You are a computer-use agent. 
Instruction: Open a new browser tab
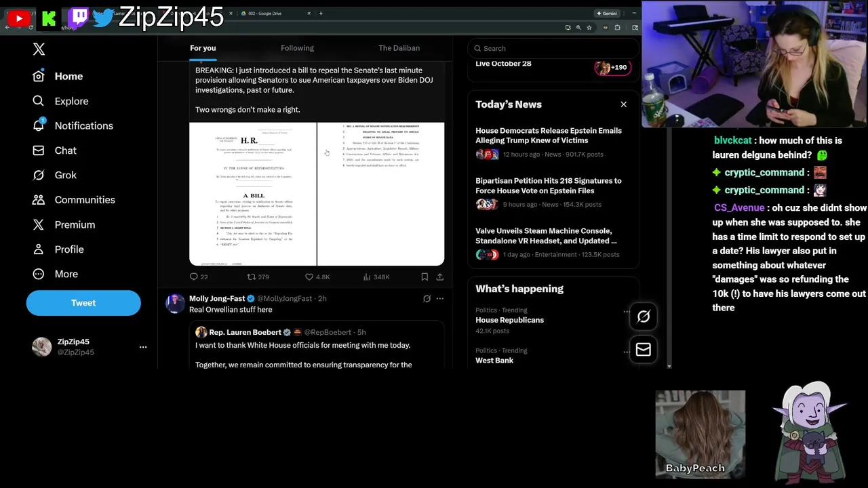pos(321,13)
